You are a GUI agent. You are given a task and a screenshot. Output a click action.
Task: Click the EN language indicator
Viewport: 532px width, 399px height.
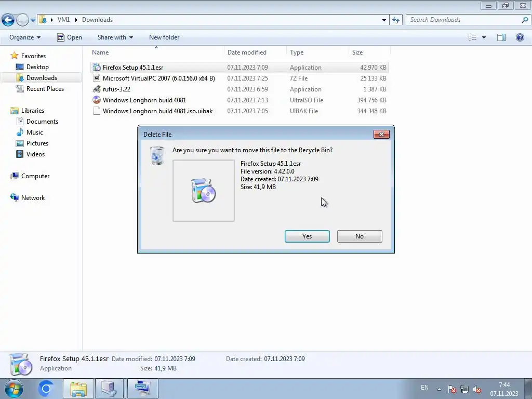[424, 388]
